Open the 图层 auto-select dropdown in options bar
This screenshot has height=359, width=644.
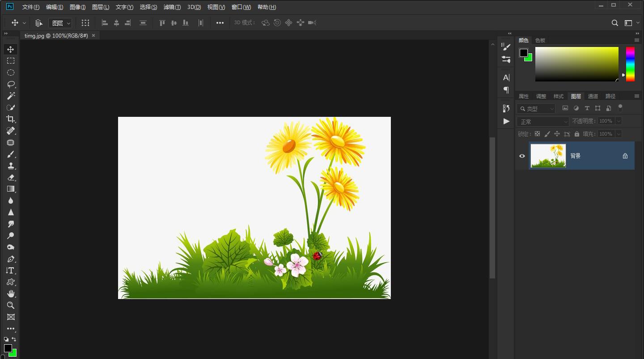60,23
